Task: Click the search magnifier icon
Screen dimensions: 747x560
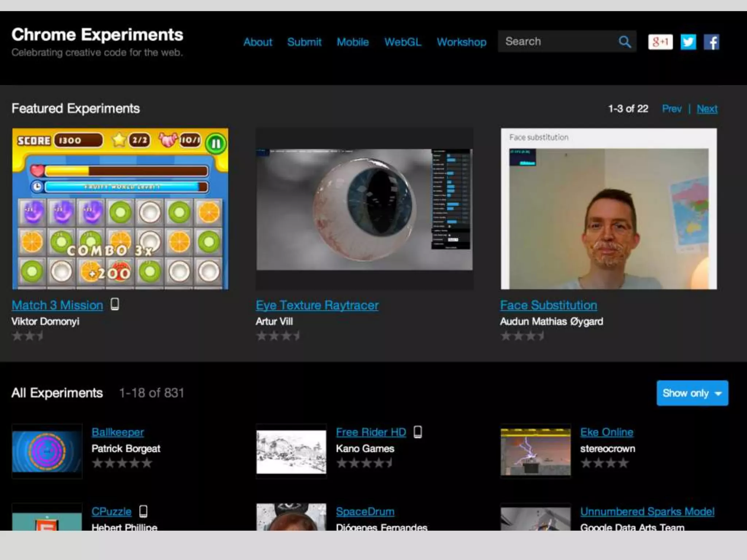Action: [624, 42]
